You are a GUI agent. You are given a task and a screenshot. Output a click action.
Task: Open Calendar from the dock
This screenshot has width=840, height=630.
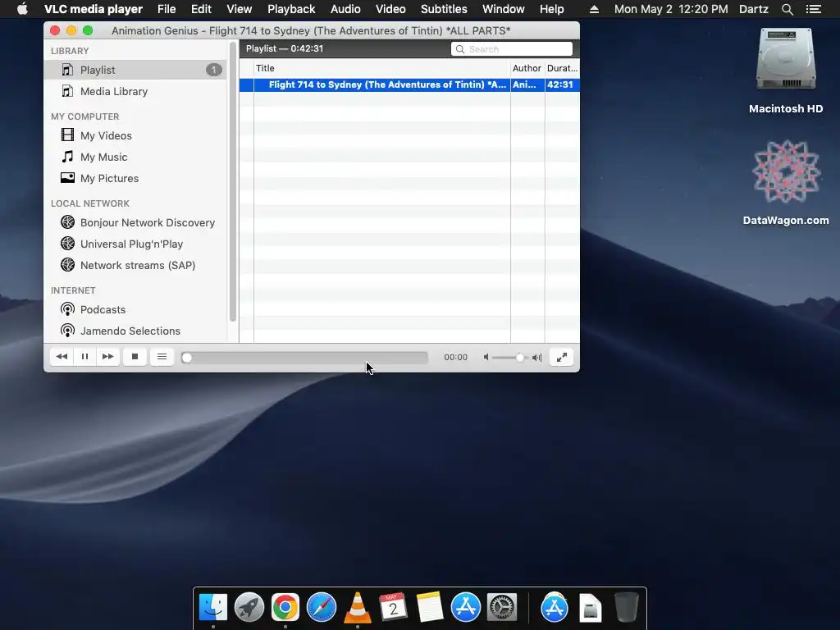(393, 607)
